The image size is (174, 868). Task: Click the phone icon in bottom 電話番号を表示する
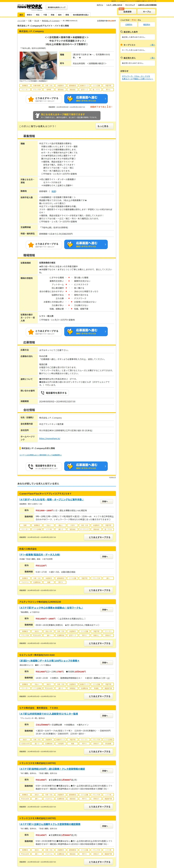(31, 467)
